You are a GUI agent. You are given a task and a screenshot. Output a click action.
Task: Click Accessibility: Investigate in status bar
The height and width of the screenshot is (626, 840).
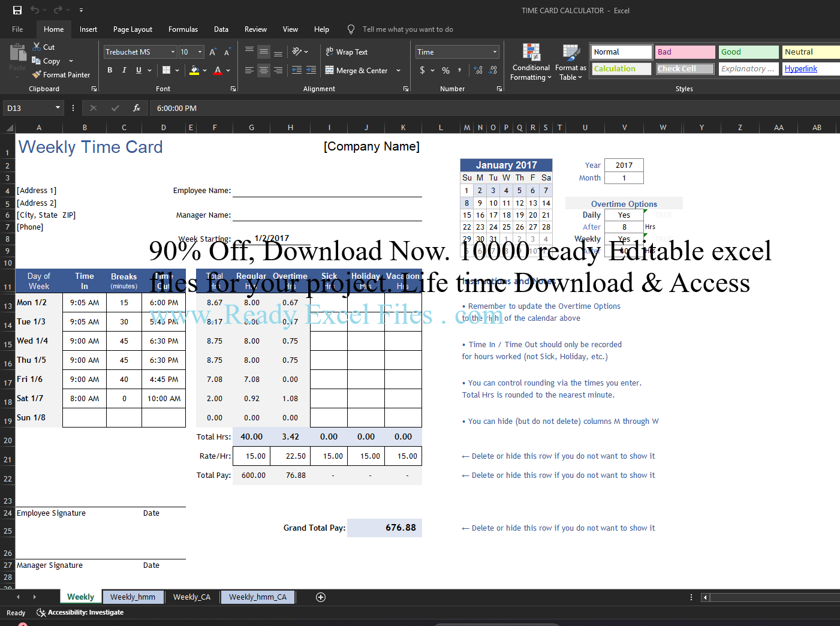coord(80,612)
